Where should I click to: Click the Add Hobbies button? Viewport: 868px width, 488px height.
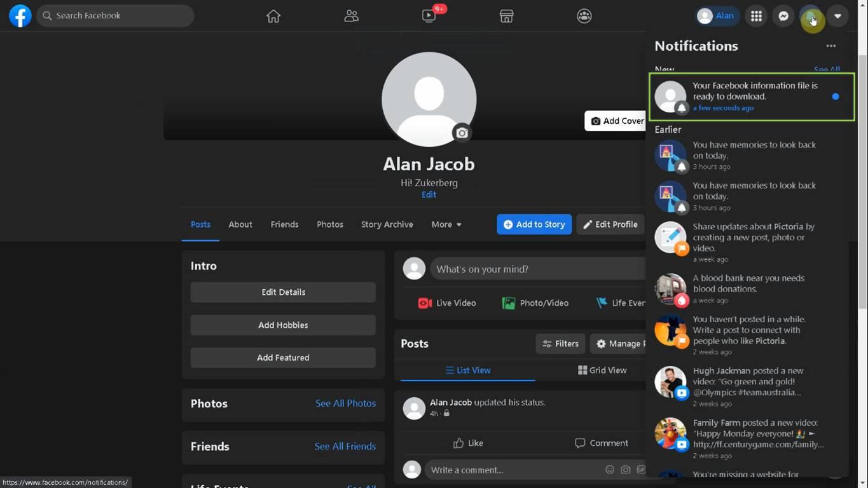pos(283,325)
